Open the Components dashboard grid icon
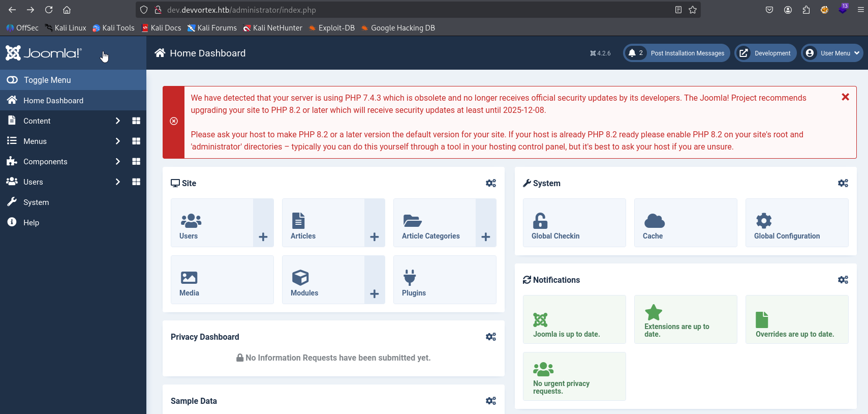This screenshot has width=868, height=414. 136,161
